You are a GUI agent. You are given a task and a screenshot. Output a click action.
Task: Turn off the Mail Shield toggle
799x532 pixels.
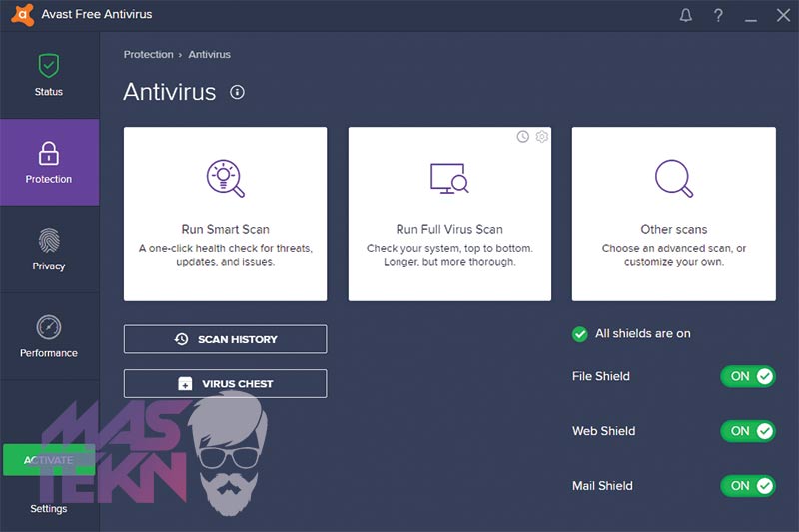(x=747, y=486)
